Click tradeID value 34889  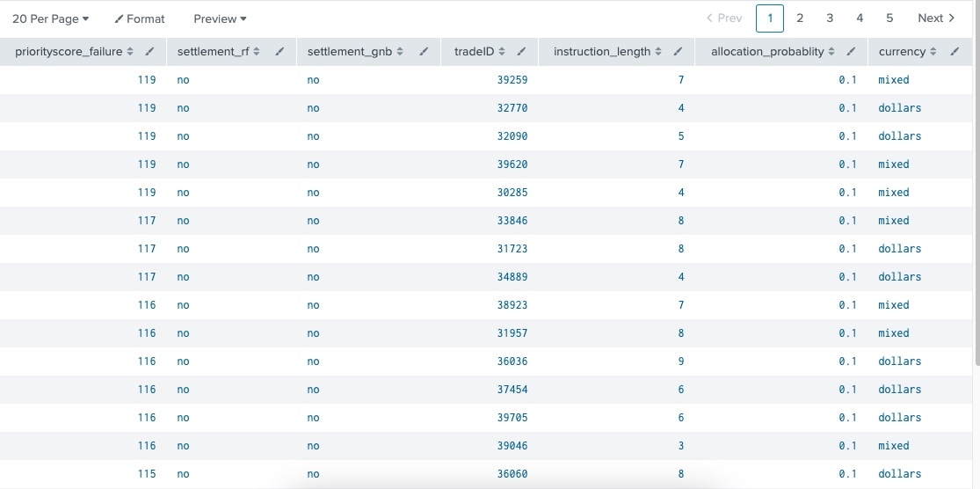tap(512, 277)
